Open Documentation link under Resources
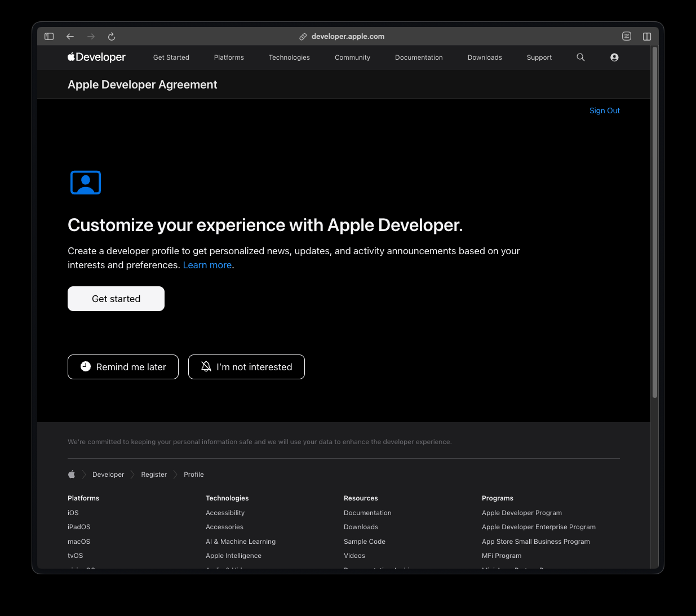696x616 pixels. point(367,513)
